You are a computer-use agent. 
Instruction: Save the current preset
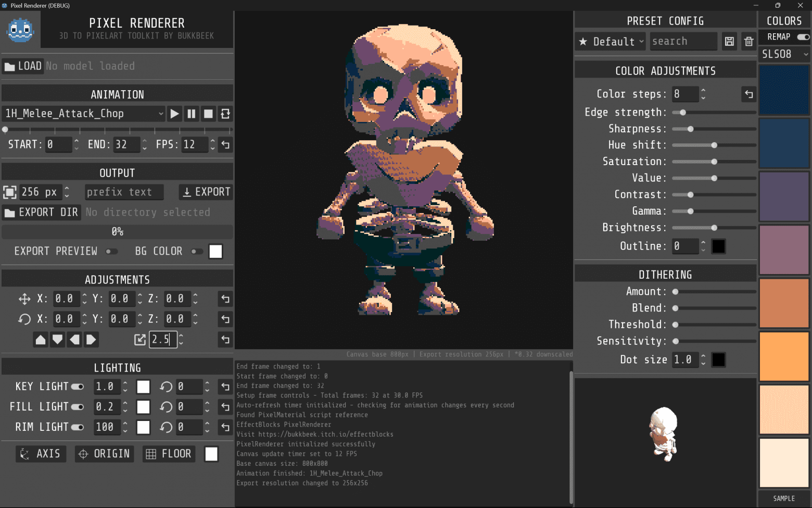tap(729, 41)
